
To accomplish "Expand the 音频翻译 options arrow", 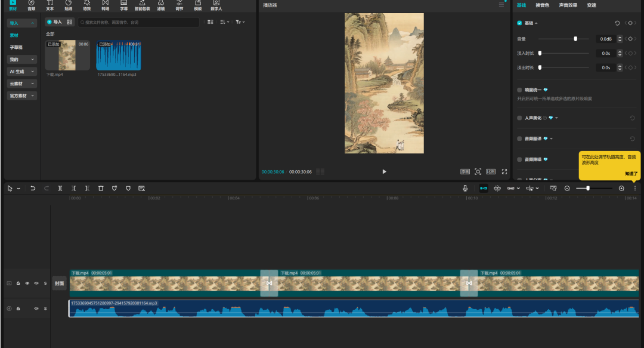I will pos(551,138).
